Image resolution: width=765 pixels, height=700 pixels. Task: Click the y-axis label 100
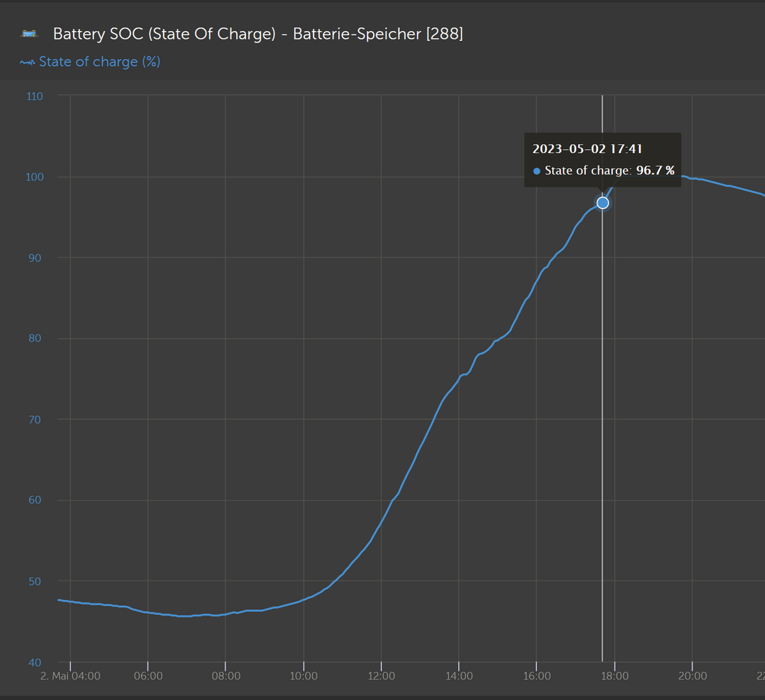pyautogui.click(x=34, y=176)
